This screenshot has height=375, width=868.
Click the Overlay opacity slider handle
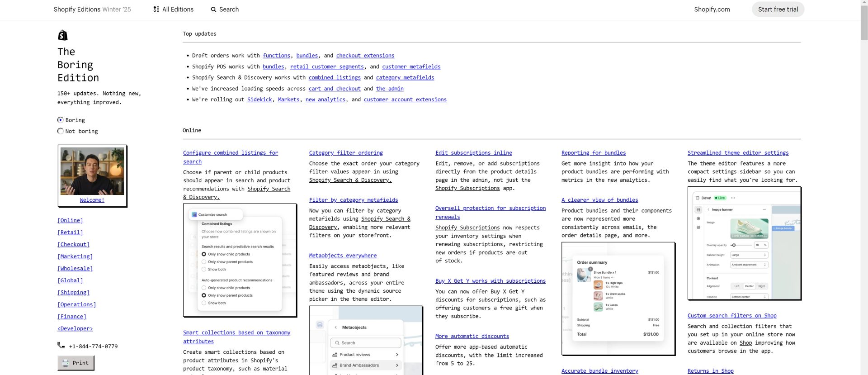[x=733, y=245]
